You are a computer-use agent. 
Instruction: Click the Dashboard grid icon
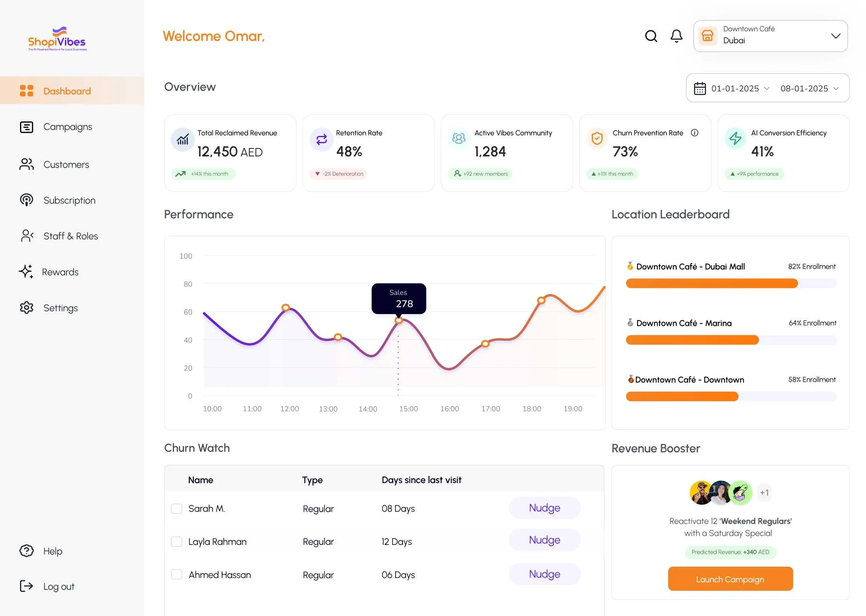(x=26, y=91)
